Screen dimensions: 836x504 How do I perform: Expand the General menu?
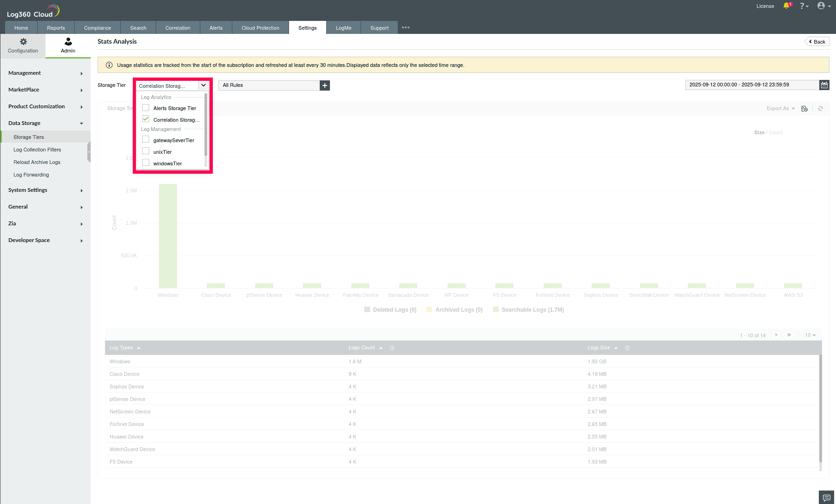click(x=46, y=207)
